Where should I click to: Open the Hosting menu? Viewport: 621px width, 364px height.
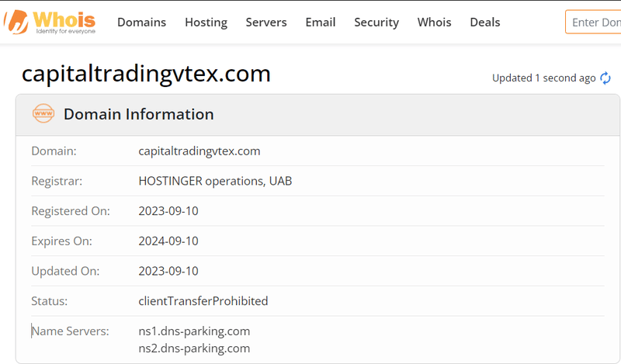tap(206, 23)
